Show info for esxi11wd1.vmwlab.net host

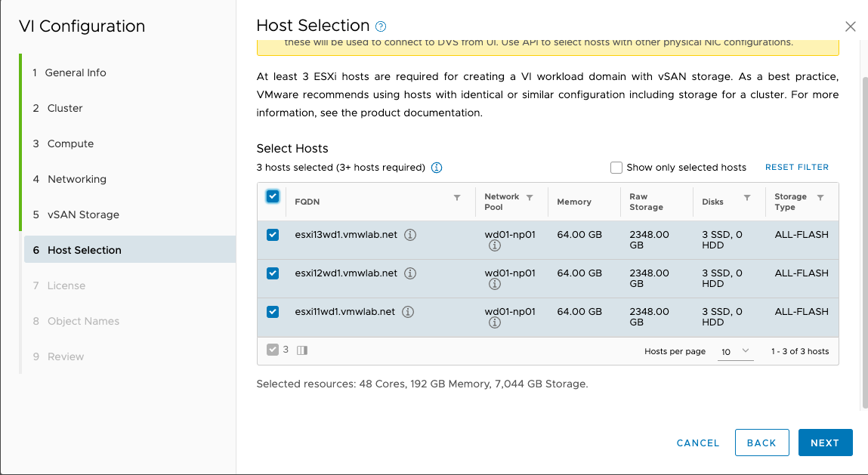[408, 312]
